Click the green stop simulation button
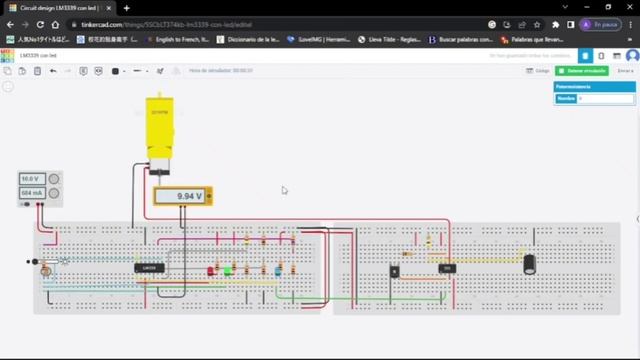Screen dimensions: 640x360 pyautogui.click(x=582, y=71)
